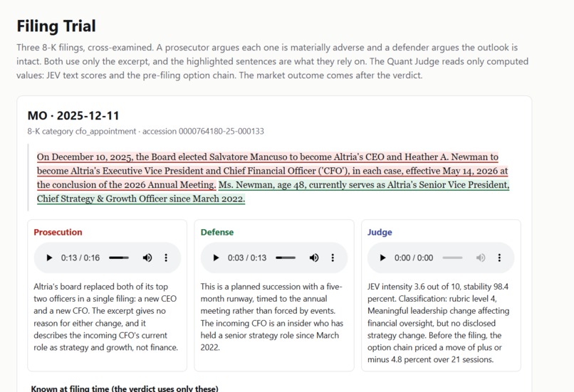Image resolution: width=574 pixels, height=392 pixels.
Task: Seek on the Defense audio progress bar
Action: coord(286,258)
